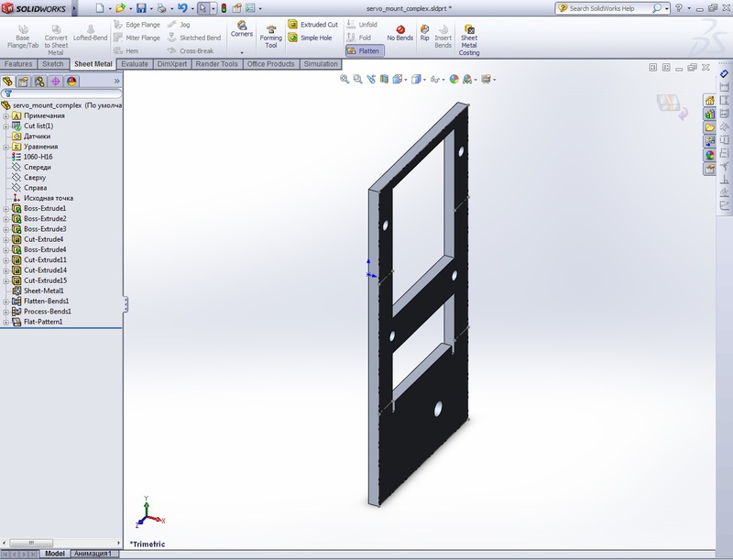Click the Zoom to Fit icon
The width and height of the screenshot is (733, 560).
tap(345, 79)
